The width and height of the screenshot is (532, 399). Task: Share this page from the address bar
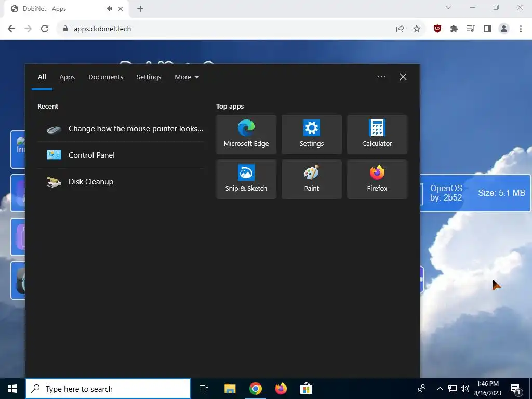(x=400, y=29)
